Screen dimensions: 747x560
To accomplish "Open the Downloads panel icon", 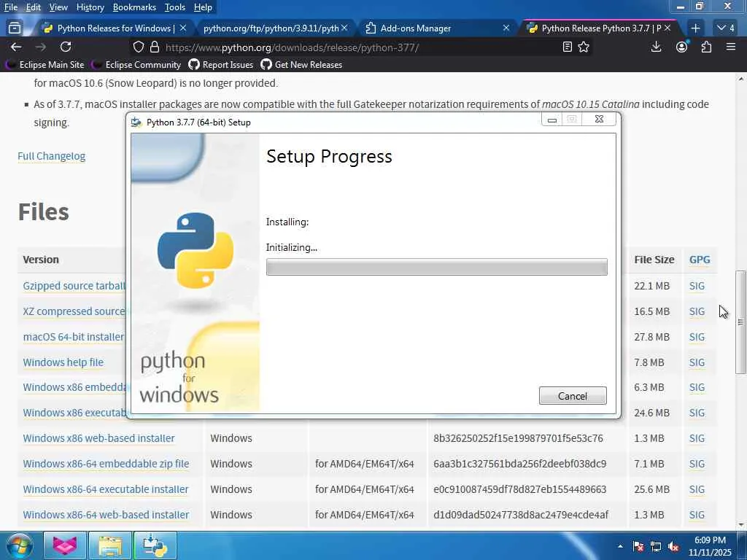I will tap(656, 47).
